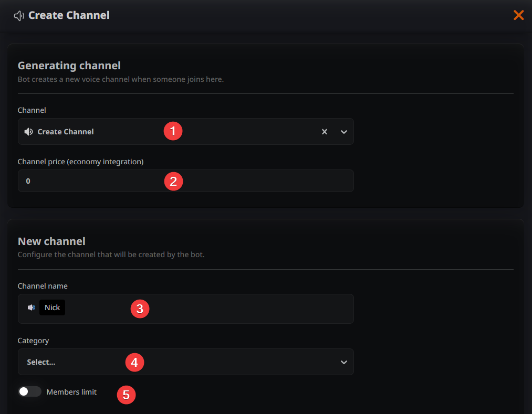
Task: Click the New channel section heading
Action: [x=51, y=241]
